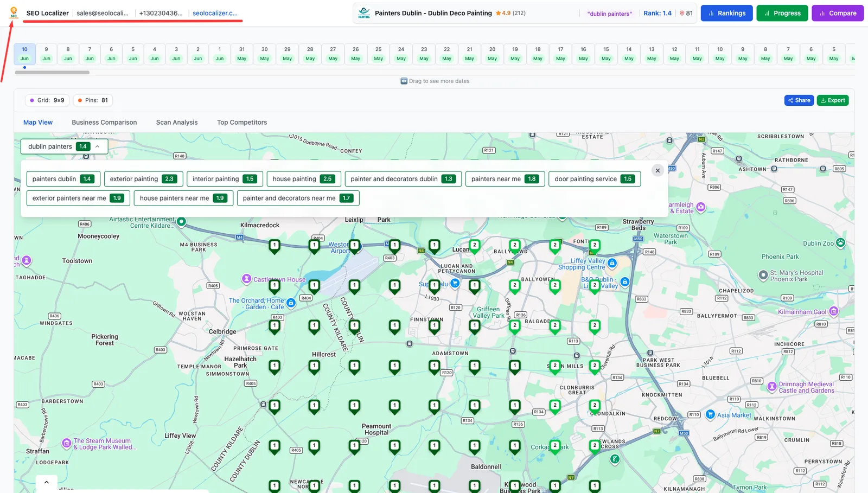Screen dimensions: 868x493
Task: Share the scan with the Share button
Action: click(x=799, y=100)
